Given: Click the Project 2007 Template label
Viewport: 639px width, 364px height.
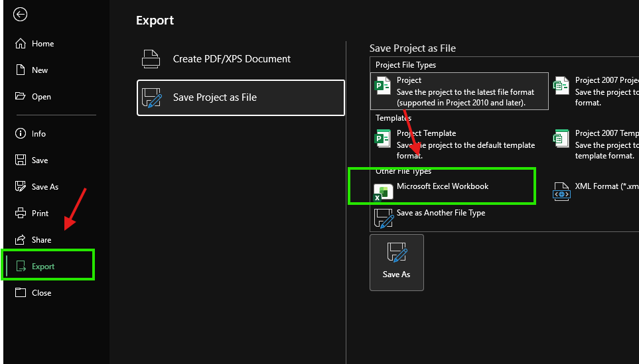Looking at the screenshot, I should [x=606, y=133].
